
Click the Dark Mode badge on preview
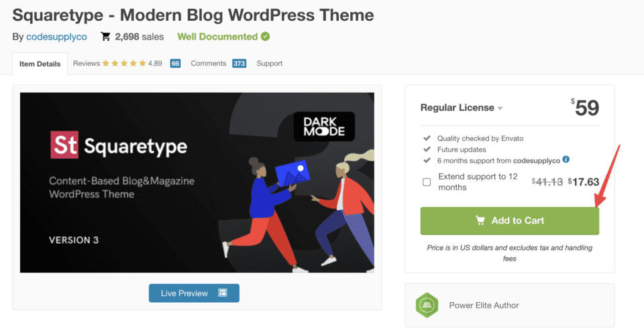pos(324,126)
